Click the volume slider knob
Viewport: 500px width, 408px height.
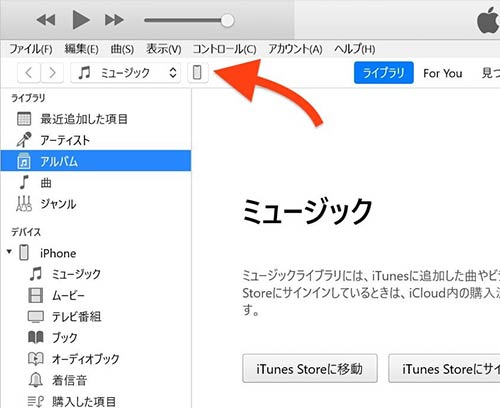(x=227, y=20)
